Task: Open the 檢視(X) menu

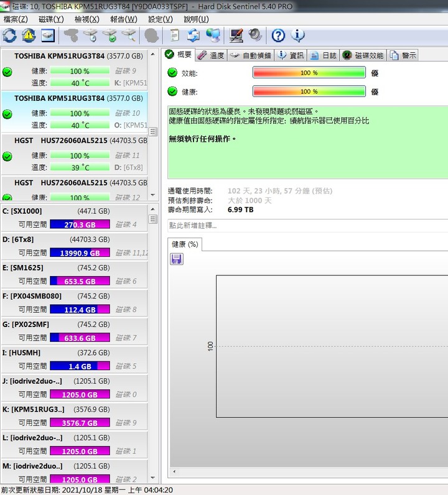Action: [87, 19]
